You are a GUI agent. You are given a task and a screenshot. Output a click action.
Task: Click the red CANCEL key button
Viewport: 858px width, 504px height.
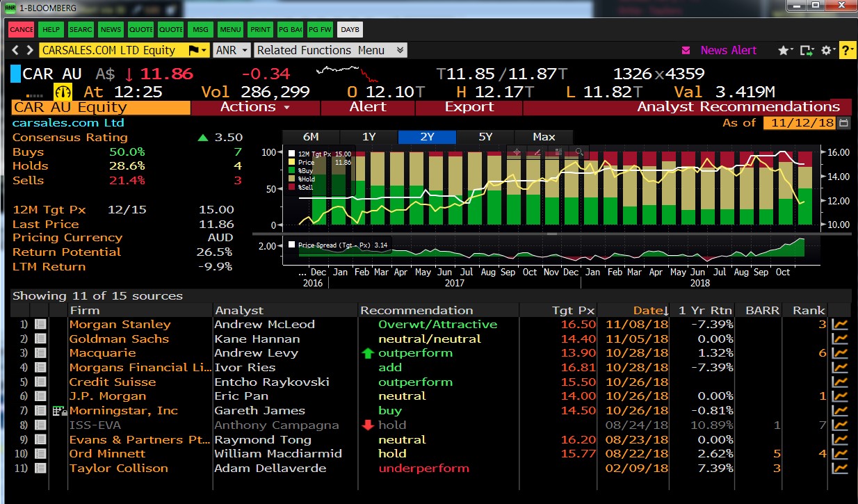[x=21, y=29]
